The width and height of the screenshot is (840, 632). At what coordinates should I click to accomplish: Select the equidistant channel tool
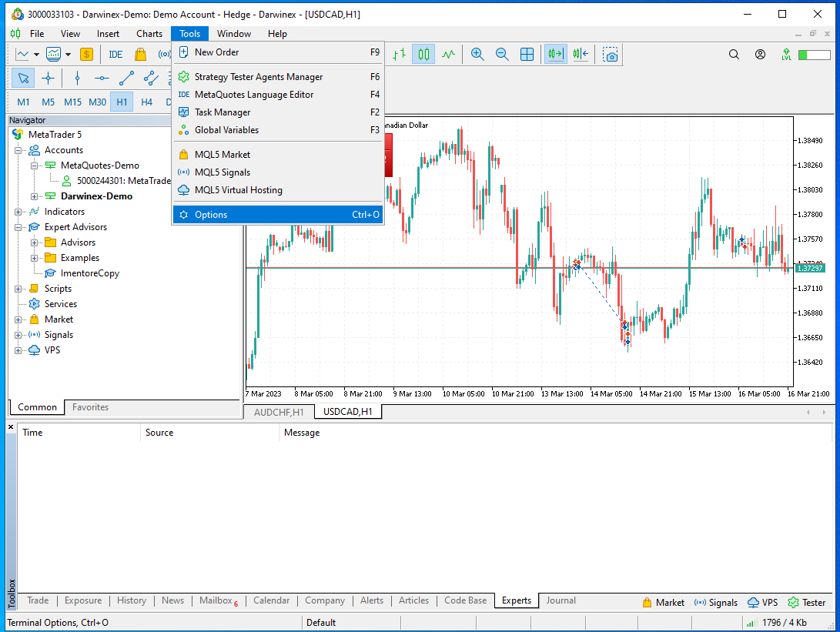click(x=151, y=79)
